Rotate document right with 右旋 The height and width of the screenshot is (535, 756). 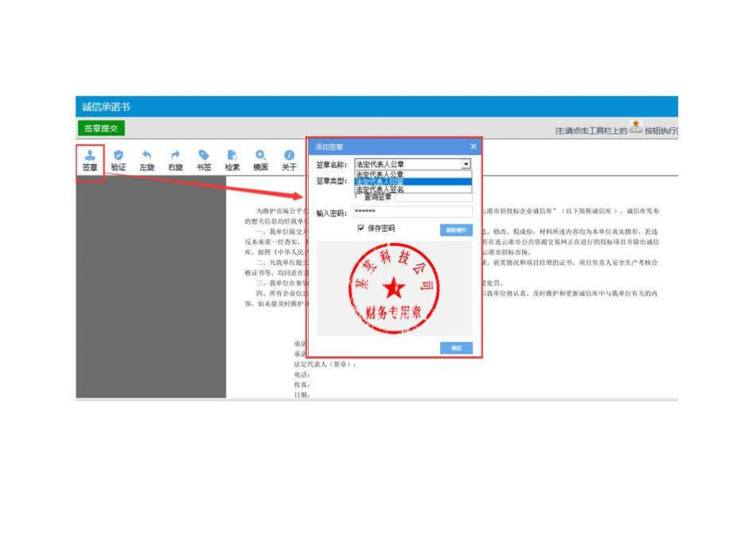point(175,155)
